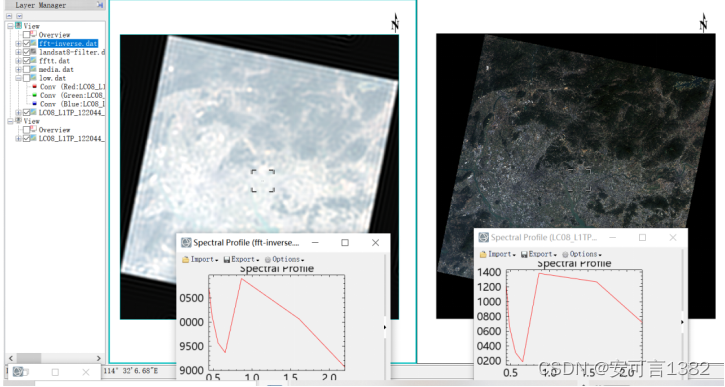Open Import menu in fft-inverse profile

point(200,259)
